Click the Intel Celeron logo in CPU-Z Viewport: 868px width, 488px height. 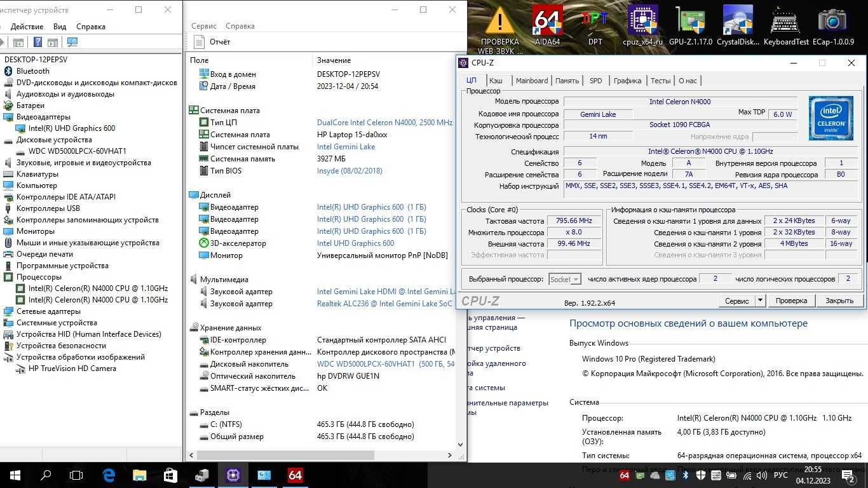coord(831,118)
